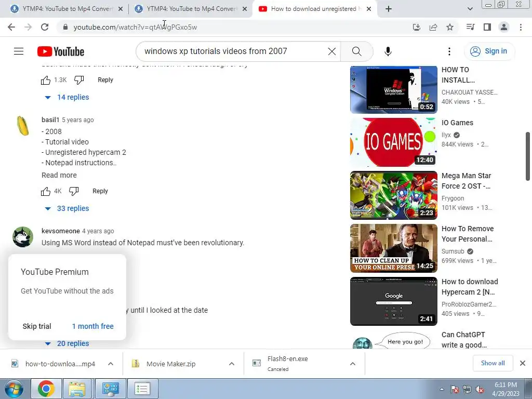Choose 1 month free Premium offer
Viewport: 532px width, 399px height.
tap(92, 326)
